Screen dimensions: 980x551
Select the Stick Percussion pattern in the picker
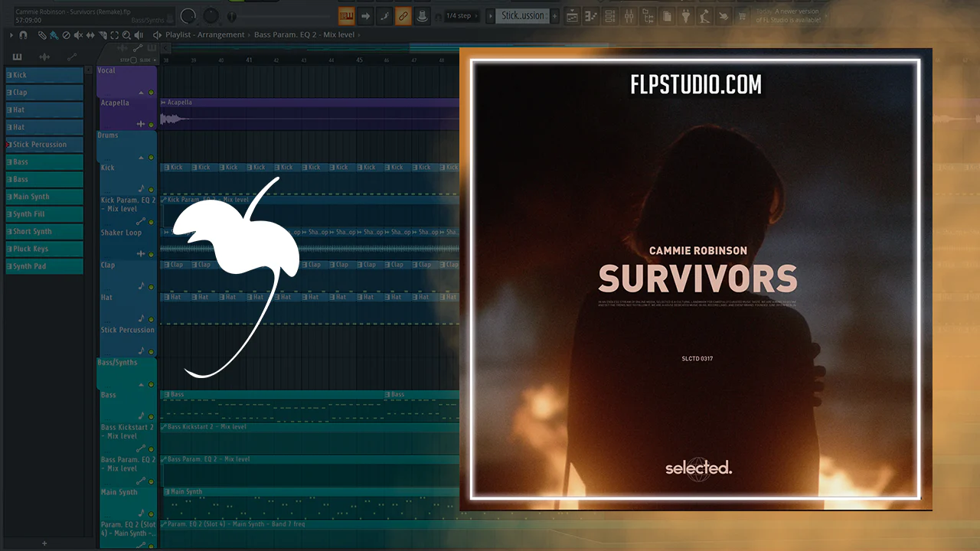44,145
